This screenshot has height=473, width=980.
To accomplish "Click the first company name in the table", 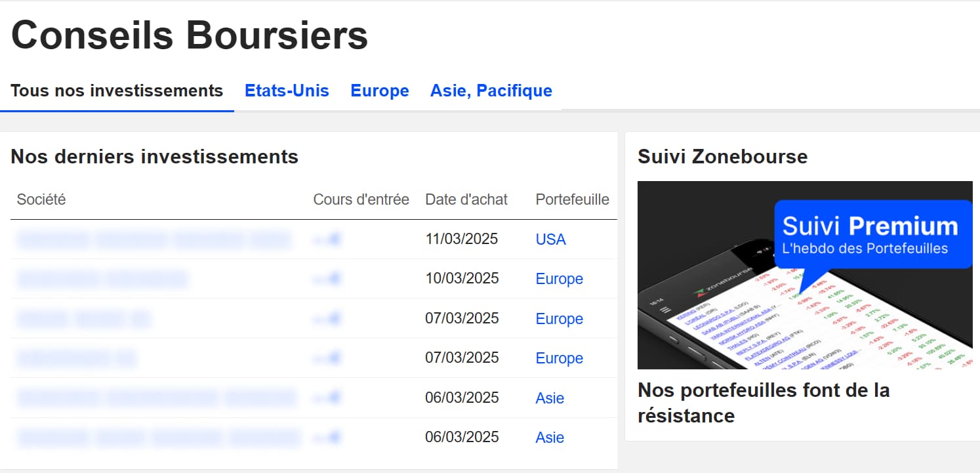I will click(x=154, y=239).
